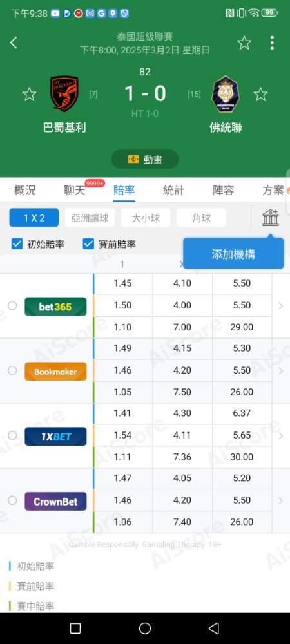Select the Bookmaker radio button
Image resolution: width=290 pixels, height=644 pixels.
pyautogui.click(x=12, y=370)
